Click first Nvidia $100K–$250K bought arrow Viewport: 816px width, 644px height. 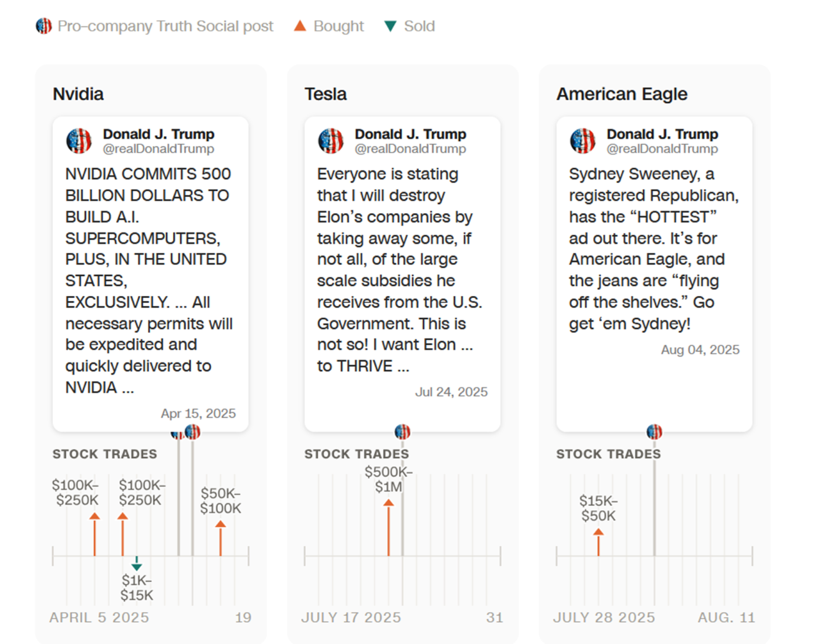(94, 534)
